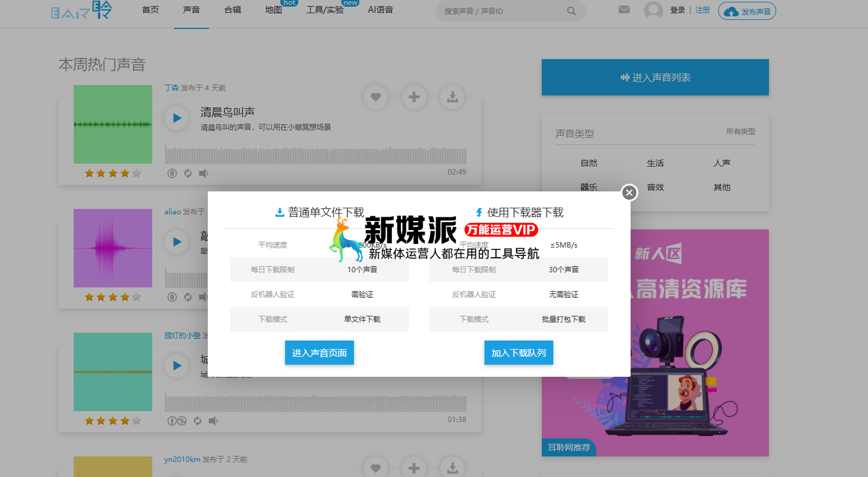This screenshot has width=868, height=477.
Task: Open author 提灯的小登 profile link
Action: pos(182,335)
